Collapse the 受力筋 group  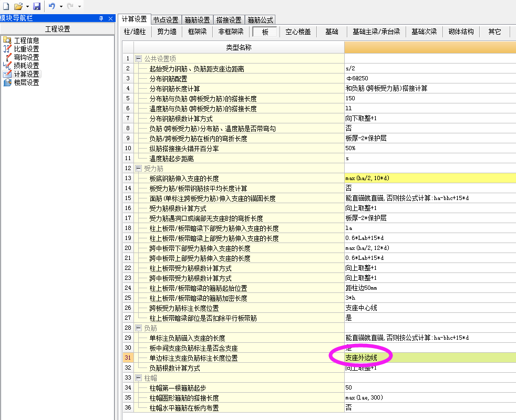click(139, 169)
